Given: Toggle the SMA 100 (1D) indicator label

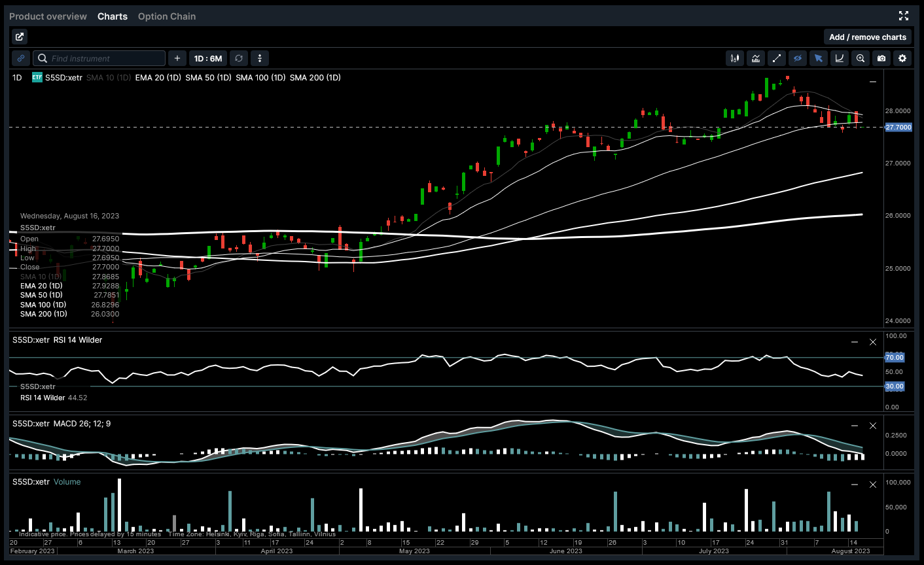Looking at the screenshot, I should click(260, 78).
